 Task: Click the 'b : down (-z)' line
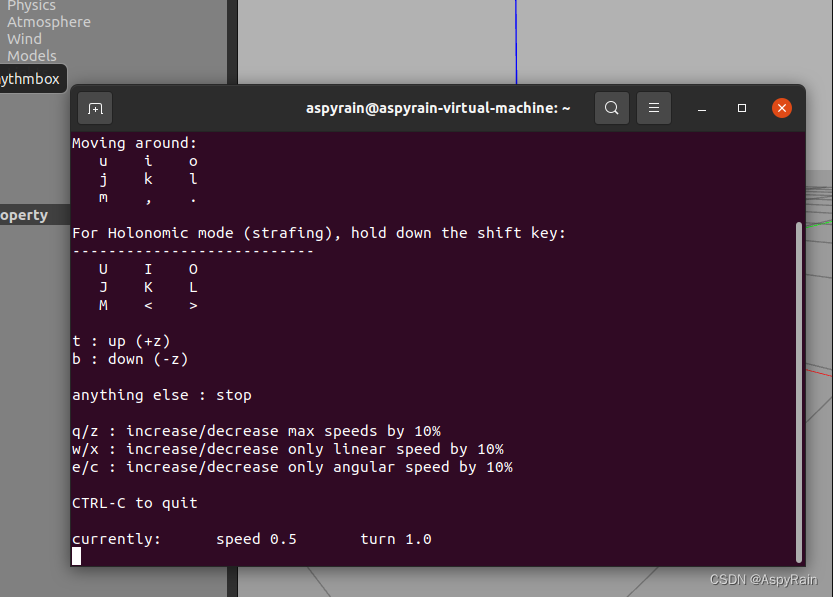click(x=130, y=359)
